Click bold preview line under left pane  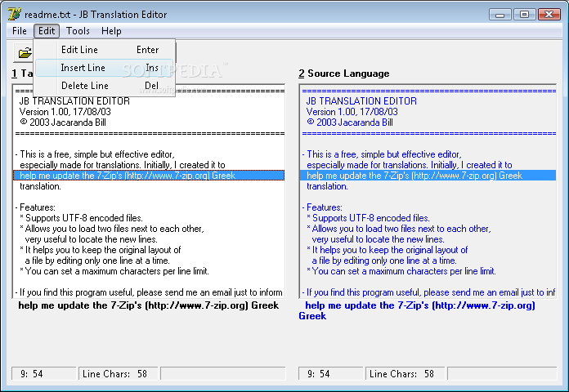[x=149, y=305]
